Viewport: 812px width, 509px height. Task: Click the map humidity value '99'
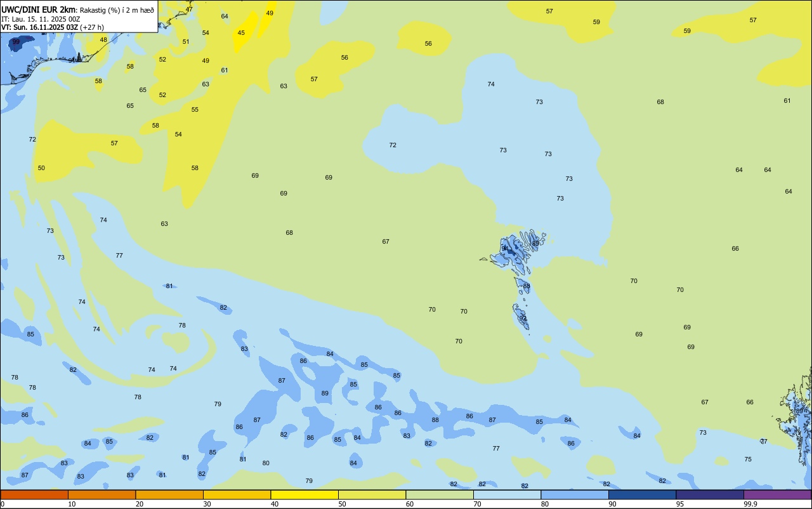(x=16, y=41)
